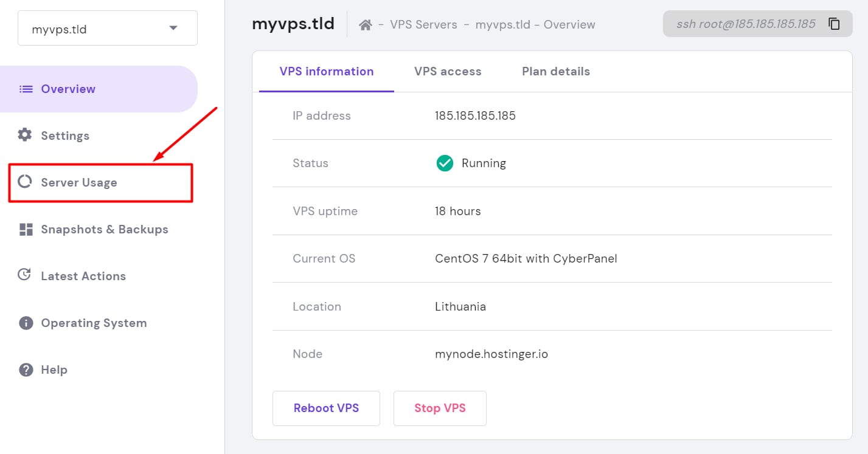The image size is (868, 454).
Task: Expand server selector using the arrow
Action: [x=173, y=29]
